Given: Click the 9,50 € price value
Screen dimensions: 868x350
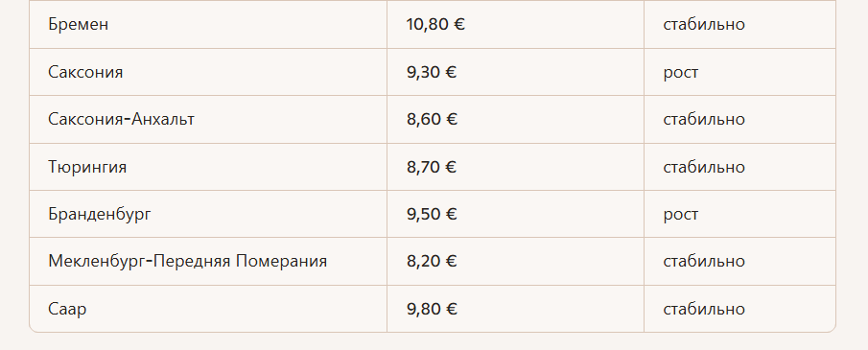Looking at the screenshot, I should [x=432, y=214].
